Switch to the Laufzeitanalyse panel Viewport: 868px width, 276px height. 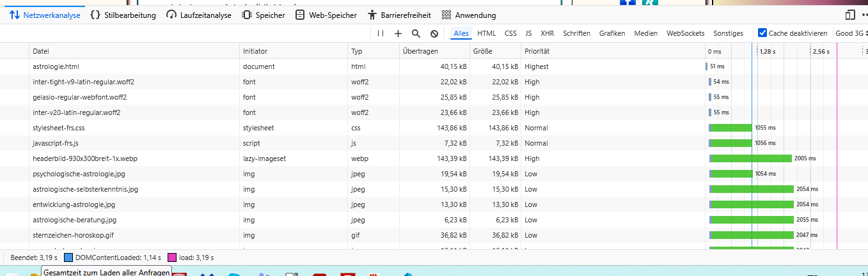pos(198,15)
